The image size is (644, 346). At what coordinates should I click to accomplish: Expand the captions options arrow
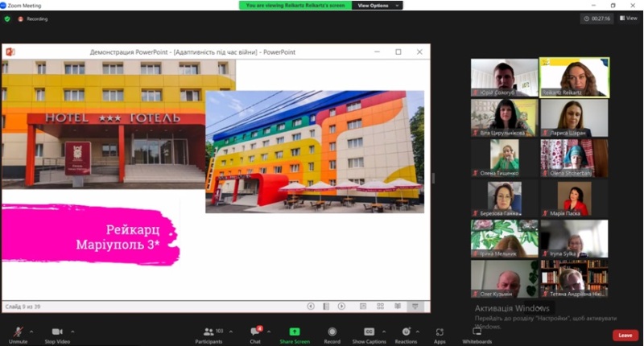click(x=384, y=332)
